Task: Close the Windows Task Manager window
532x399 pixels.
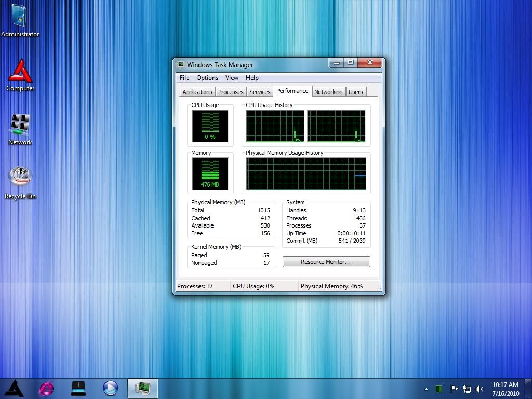Action: 370,63
